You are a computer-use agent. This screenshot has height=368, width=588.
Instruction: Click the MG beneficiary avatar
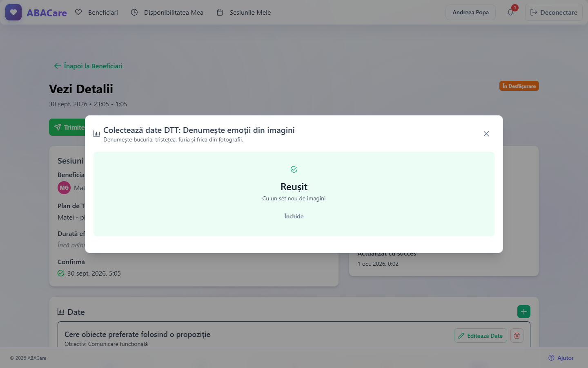(x=64, y=188)
